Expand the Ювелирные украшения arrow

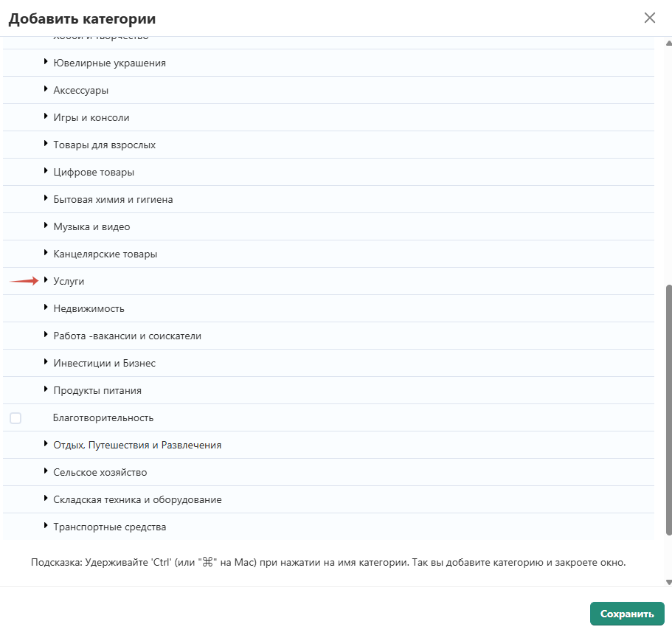tap(46, 63)
